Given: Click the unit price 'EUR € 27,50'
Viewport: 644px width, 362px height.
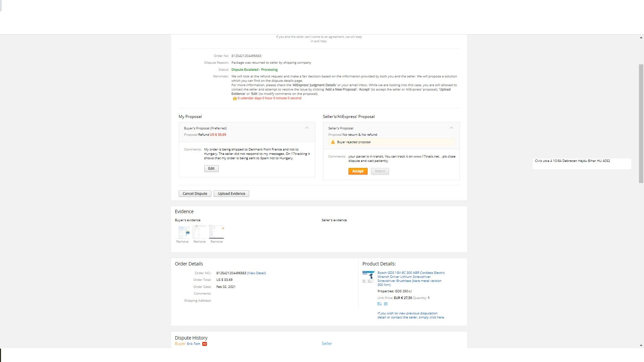Looking at the screenshot, I should point(403,298).
